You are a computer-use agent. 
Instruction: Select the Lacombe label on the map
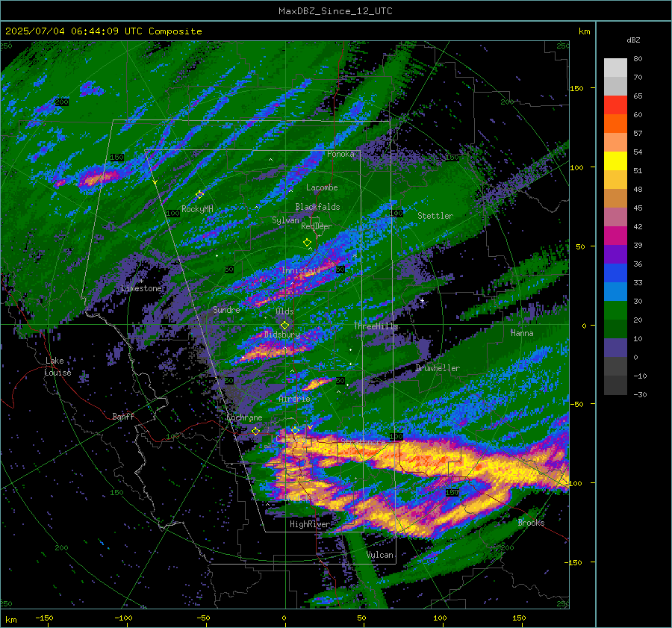coord(322,187)
